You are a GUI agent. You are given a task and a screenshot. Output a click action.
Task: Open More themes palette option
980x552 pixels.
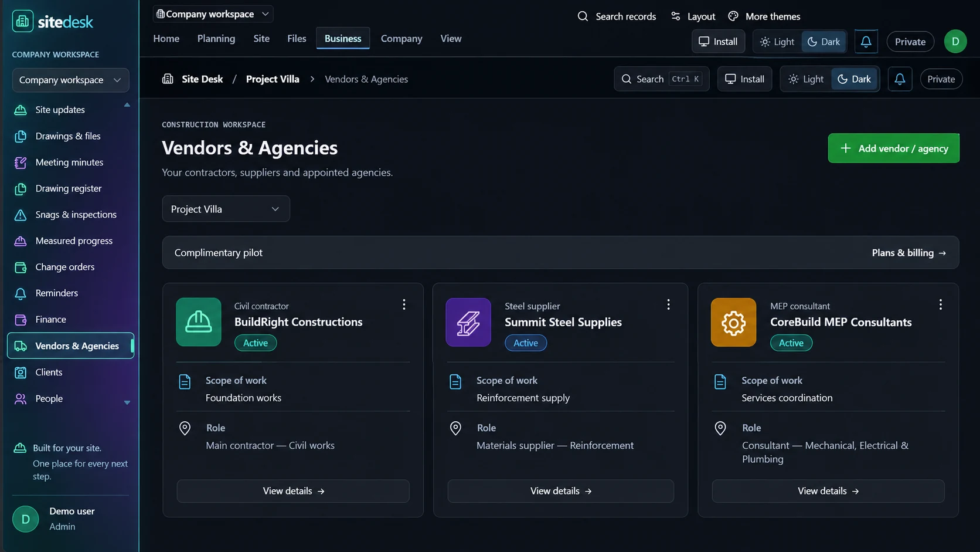point(764,16)
